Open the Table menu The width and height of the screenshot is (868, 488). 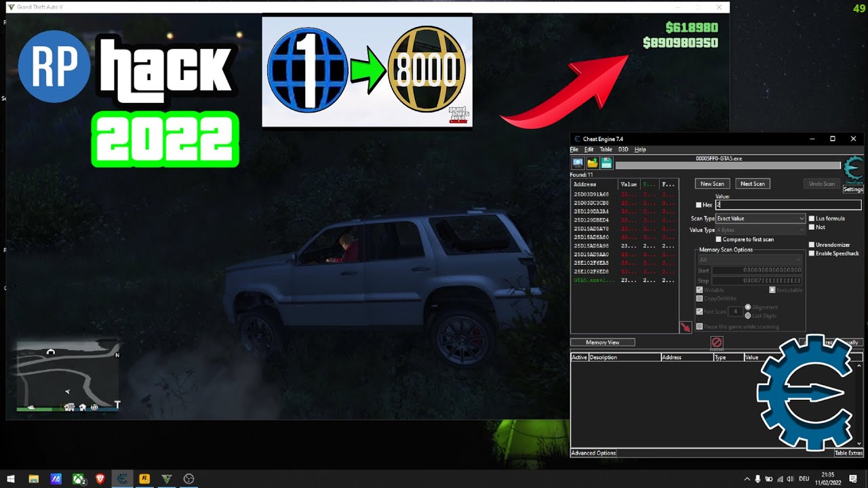pos(606,149)
